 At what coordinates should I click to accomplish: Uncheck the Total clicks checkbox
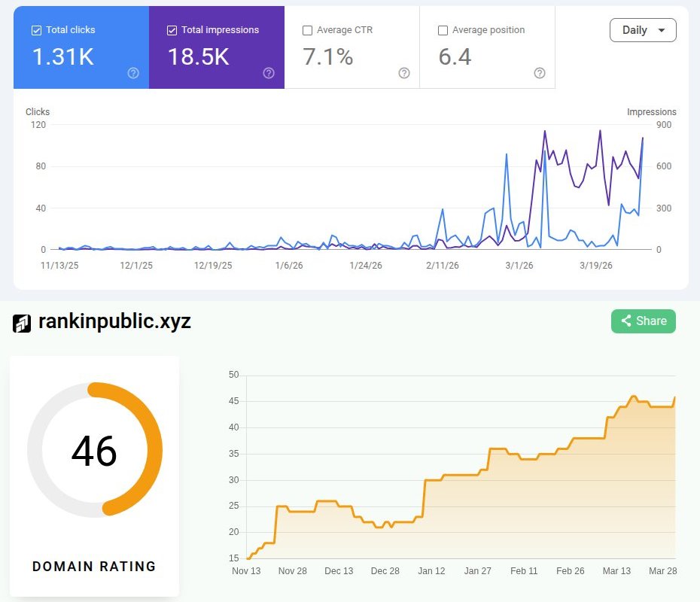click(37, 30)
